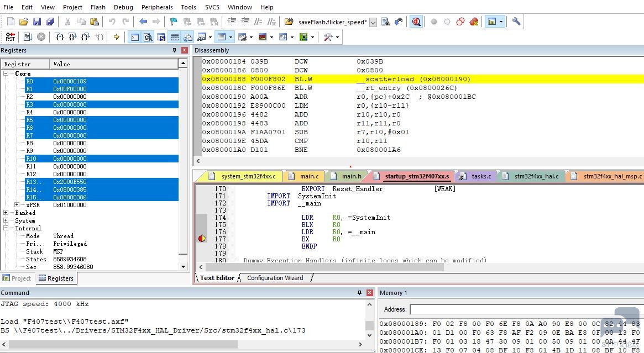
Task: Open the Toolbox hammer-wrench icon
Action: (x=328, y=38)
